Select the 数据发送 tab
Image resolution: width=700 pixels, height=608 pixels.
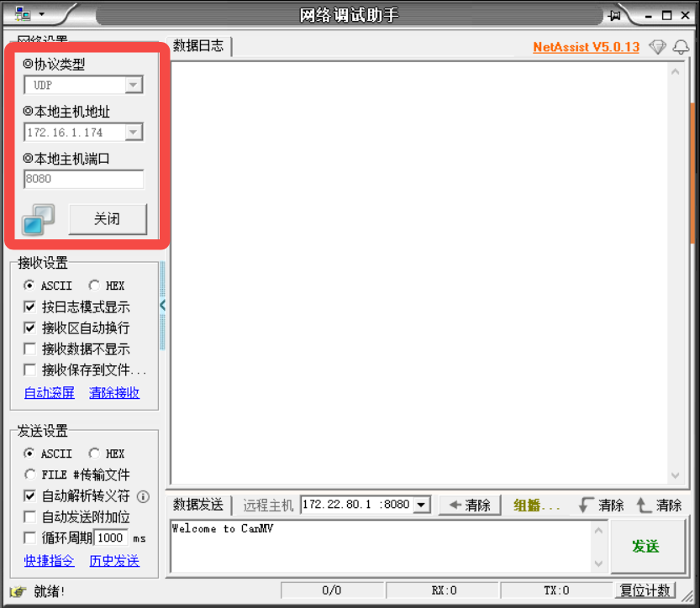(x=199, y=505)
